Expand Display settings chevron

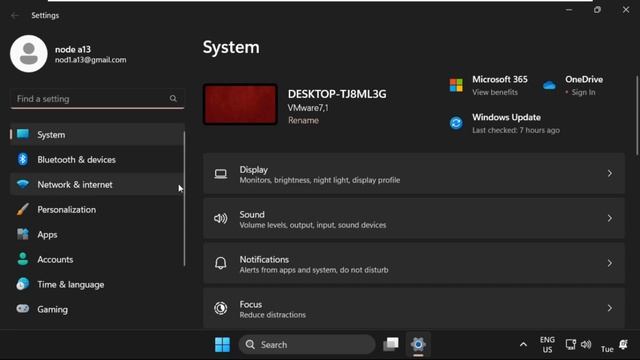pyautogui.click(x=610, y=173)
